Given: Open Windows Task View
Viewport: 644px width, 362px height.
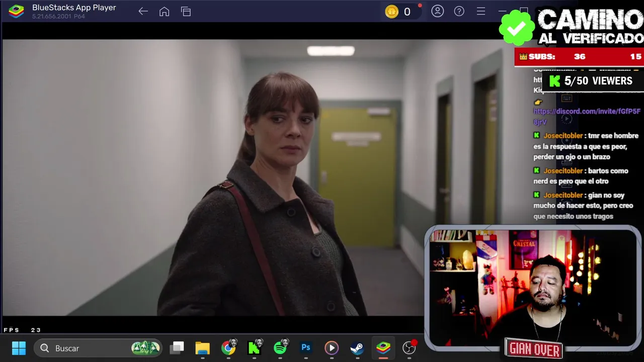Looking at the screenshot, I should point(177,348).
